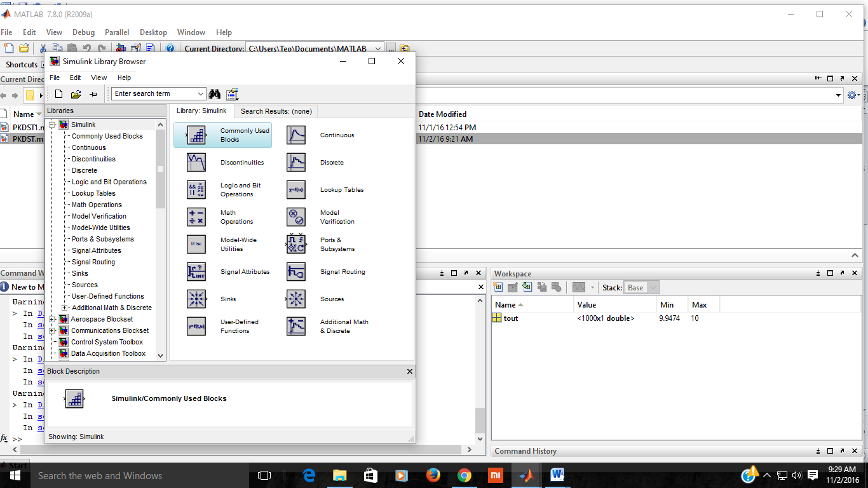Open the File menu in Library Browser
The height and width of the screenshot is (488, 868).
tap(55, 78)
